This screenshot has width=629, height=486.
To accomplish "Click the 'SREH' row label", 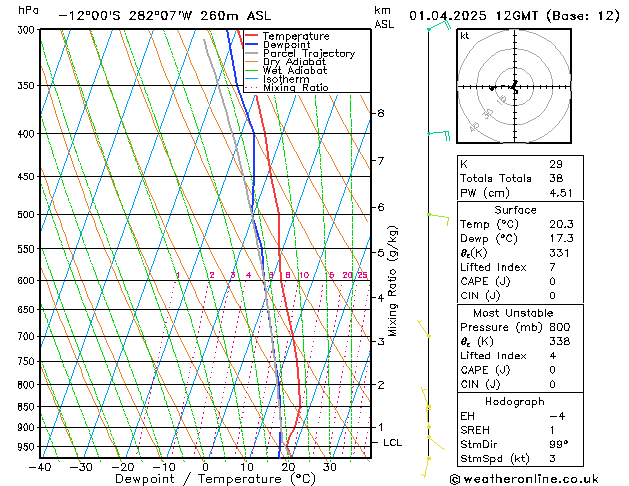I will [x=475, y=430].
